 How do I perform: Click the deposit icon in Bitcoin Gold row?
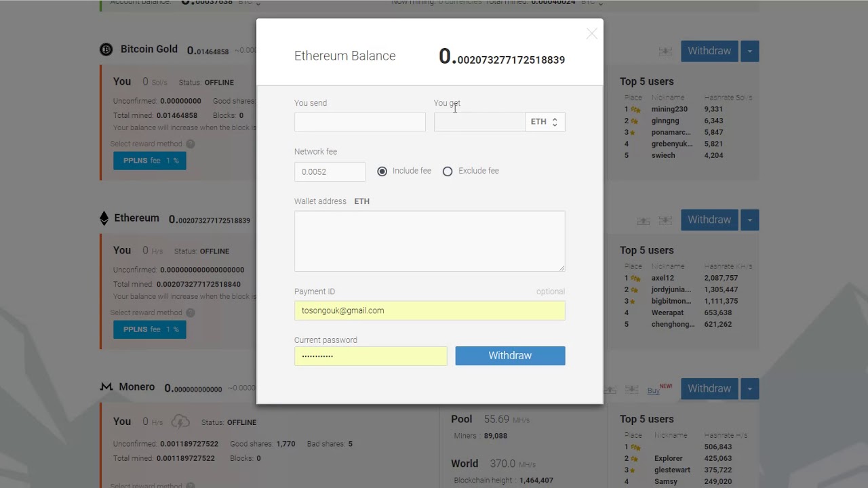point(665,52)
